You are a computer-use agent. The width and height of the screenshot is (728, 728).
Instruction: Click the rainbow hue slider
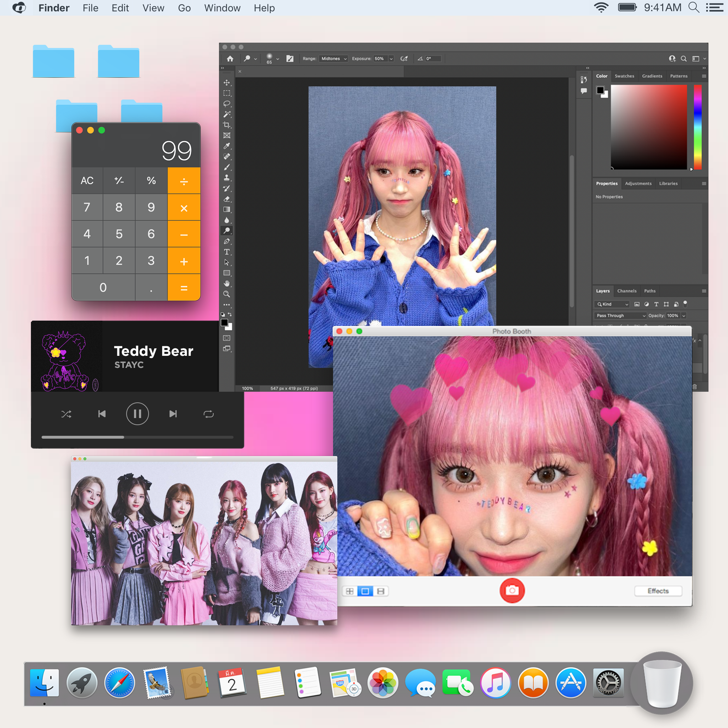697,127
